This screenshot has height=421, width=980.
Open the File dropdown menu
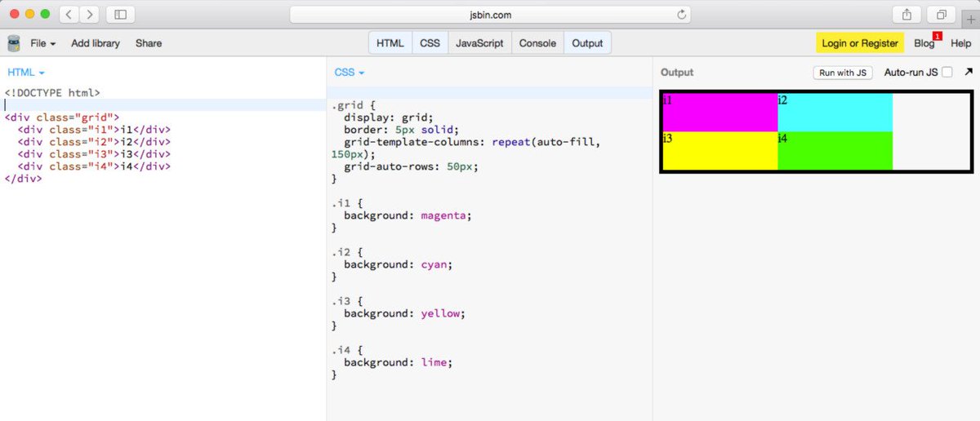[x=42, y=43]
